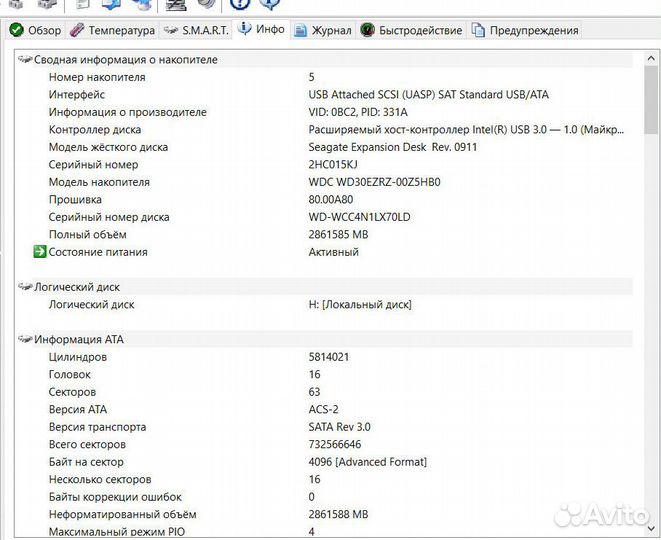Select the Неформатированный объём label
Screen dimensions: 661x540
click(122, 515)
